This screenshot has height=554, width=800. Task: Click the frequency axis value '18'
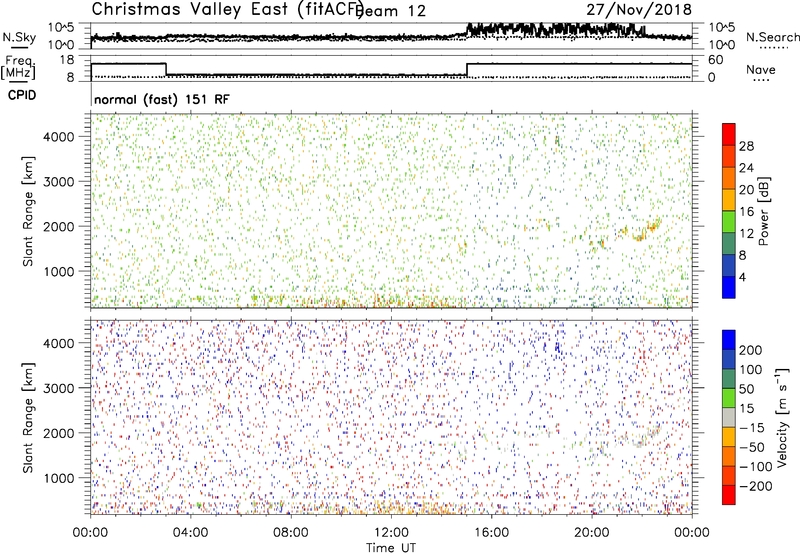[x=67, y=60]
